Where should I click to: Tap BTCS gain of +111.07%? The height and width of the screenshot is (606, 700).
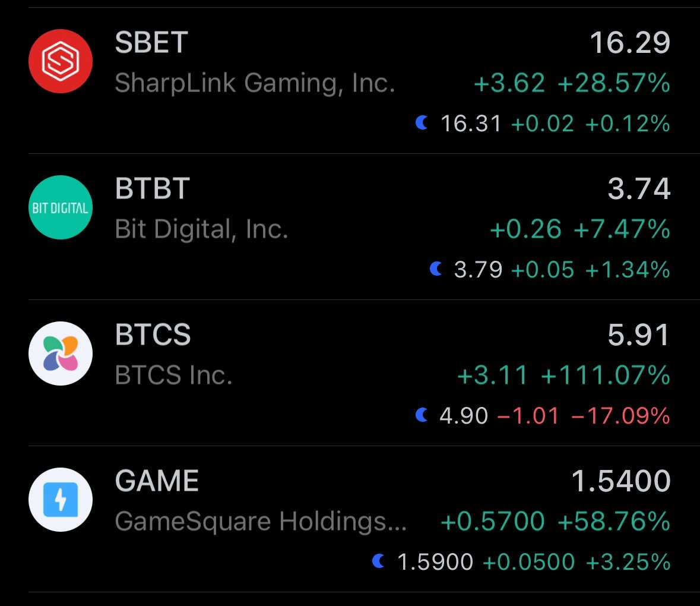coord(606,375)
